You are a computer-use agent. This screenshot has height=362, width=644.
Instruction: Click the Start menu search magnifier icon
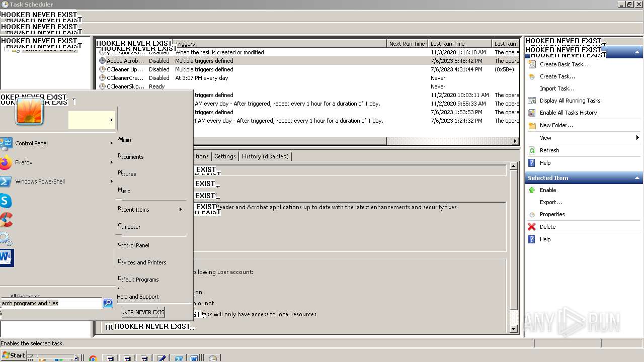108,303
